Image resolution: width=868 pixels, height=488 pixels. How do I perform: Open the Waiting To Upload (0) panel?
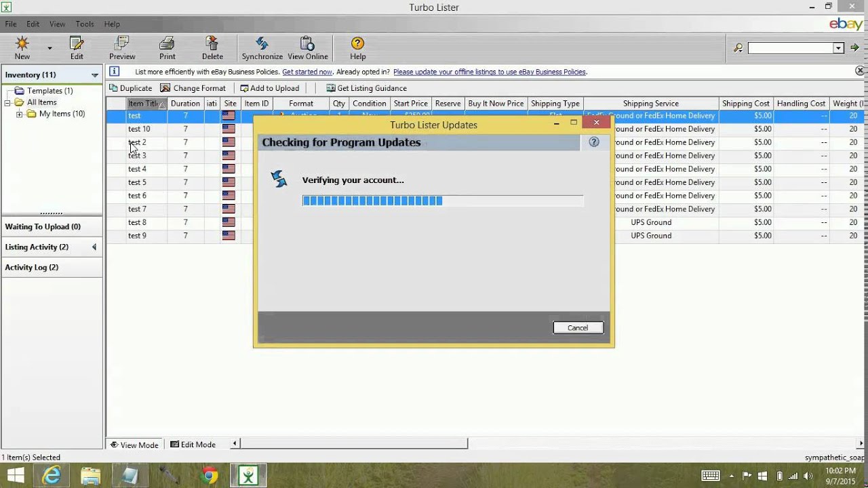click(x=52, y=226)
